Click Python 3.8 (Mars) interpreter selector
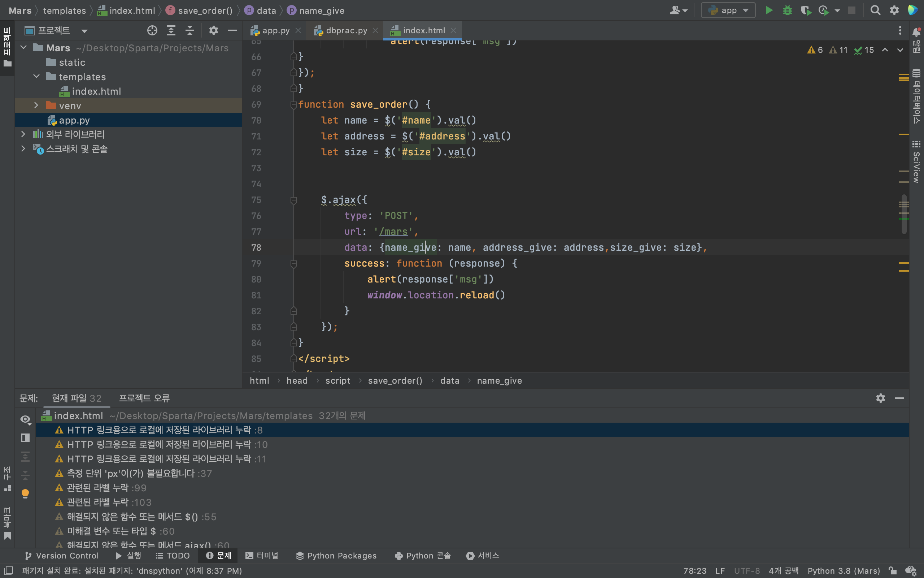The image size is (924, 578). [844, 571]
